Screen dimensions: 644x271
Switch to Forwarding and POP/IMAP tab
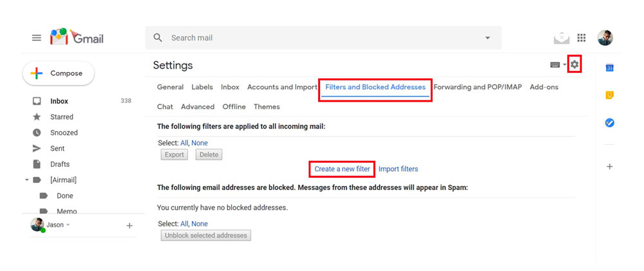pyautogui.click(x=478, y=87)
